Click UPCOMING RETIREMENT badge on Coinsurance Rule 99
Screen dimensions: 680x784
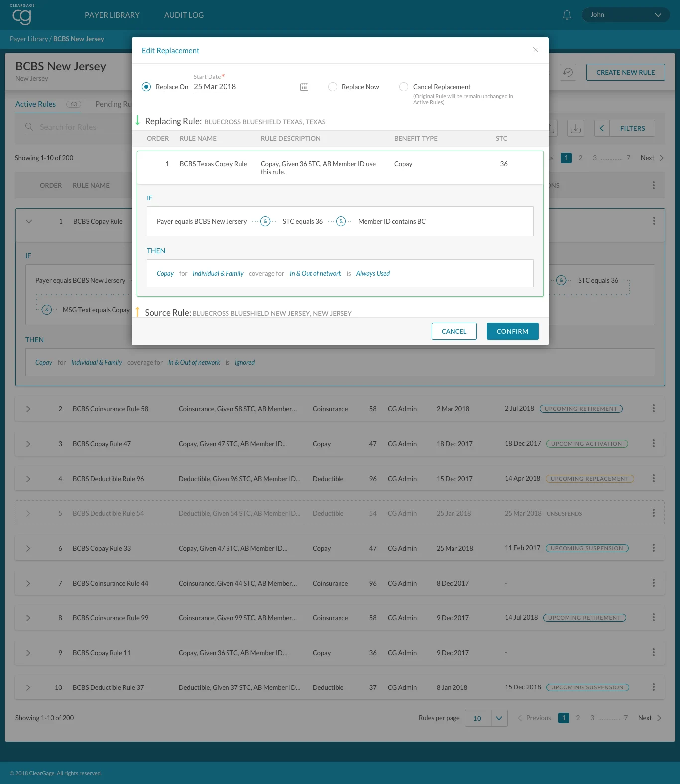pos(584,618)
